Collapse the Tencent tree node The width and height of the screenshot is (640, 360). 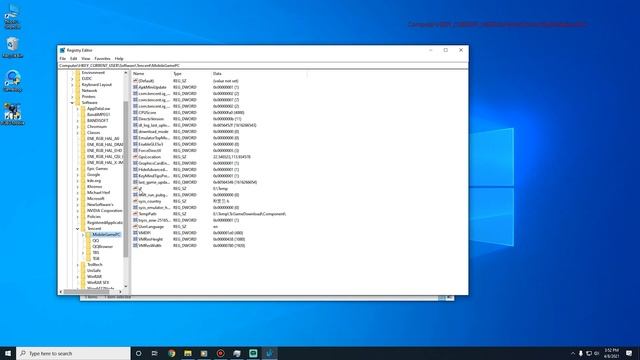(x=78, y=229)
